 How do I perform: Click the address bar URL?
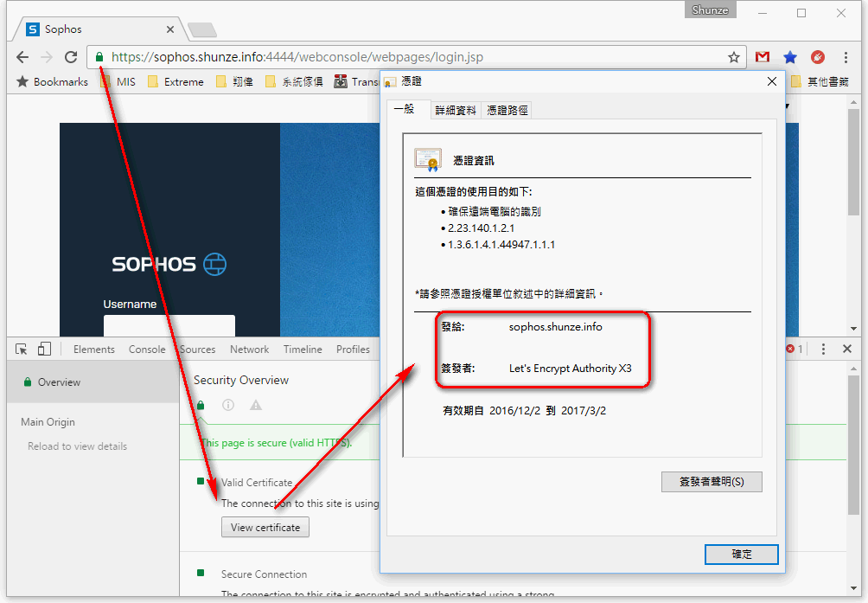point(297,57)
